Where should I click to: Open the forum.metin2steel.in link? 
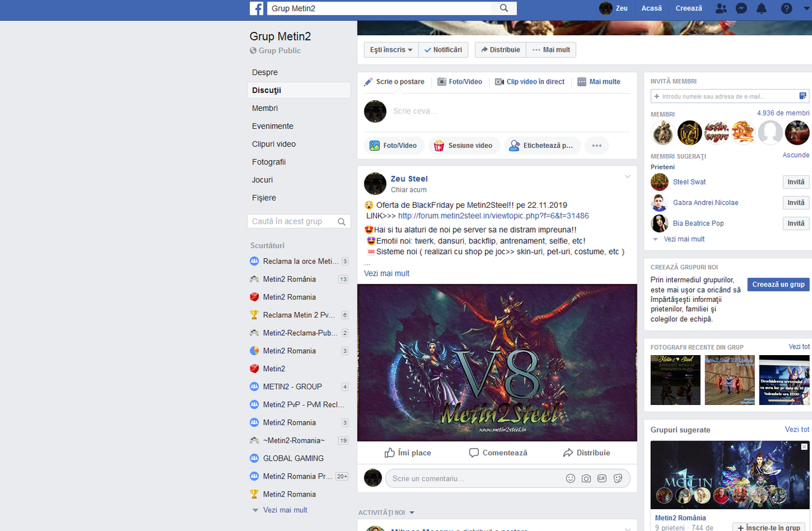click(494, 216)
